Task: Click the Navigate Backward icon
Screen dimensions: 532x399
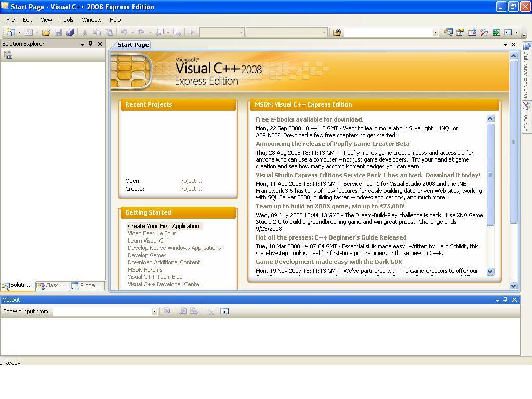Action: coord(159,32)
